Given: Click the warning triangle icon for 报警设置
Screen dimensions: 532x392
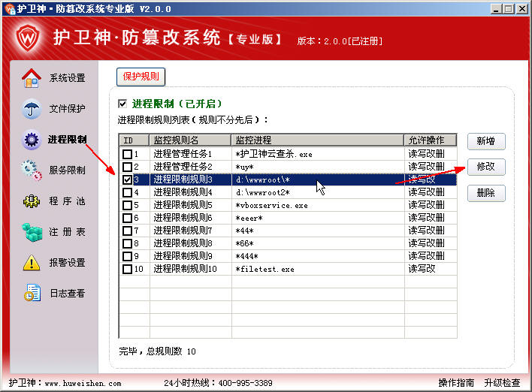Looking at the screenshot, I should [32, 263].
